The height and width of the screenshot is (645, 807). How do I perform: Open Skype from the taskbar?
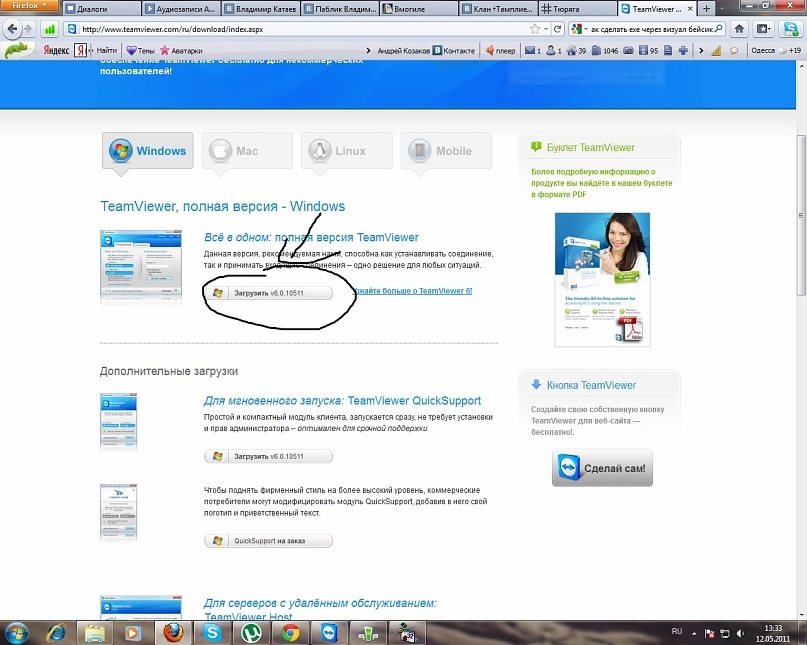click(x=210, y=632)
